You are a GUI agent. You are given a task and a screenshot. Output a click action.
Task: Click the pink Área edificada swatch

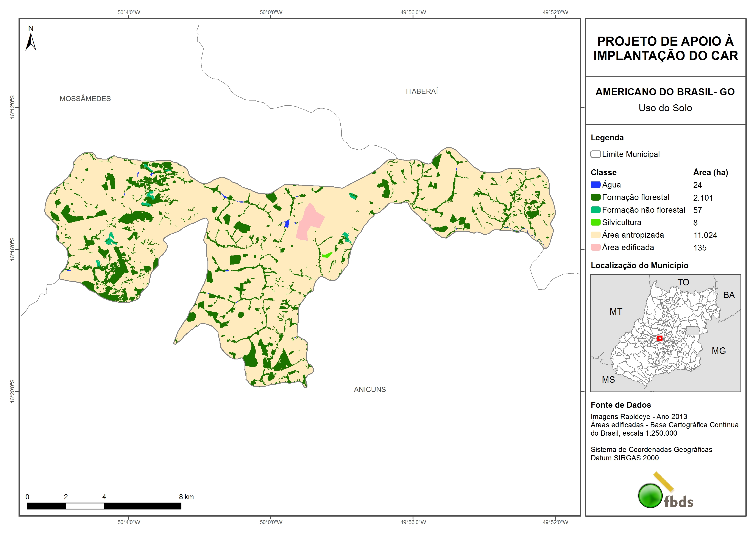pyautogui.click(x=595, y=247)
